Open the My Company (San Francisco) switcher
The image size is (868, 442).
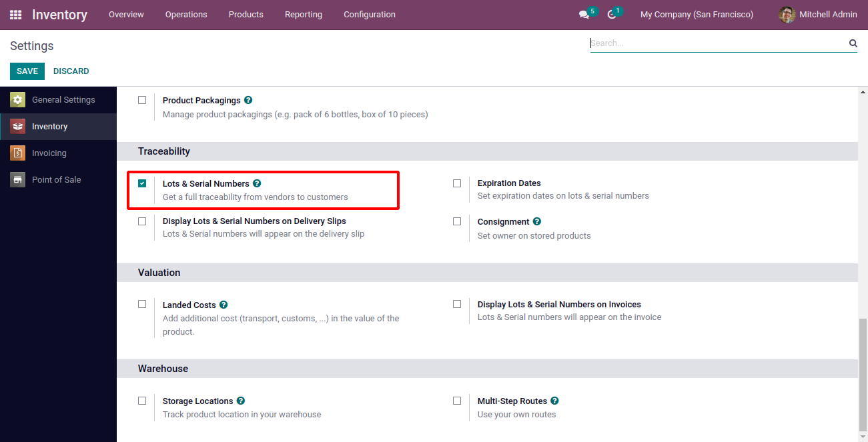(x=697, y=15)
